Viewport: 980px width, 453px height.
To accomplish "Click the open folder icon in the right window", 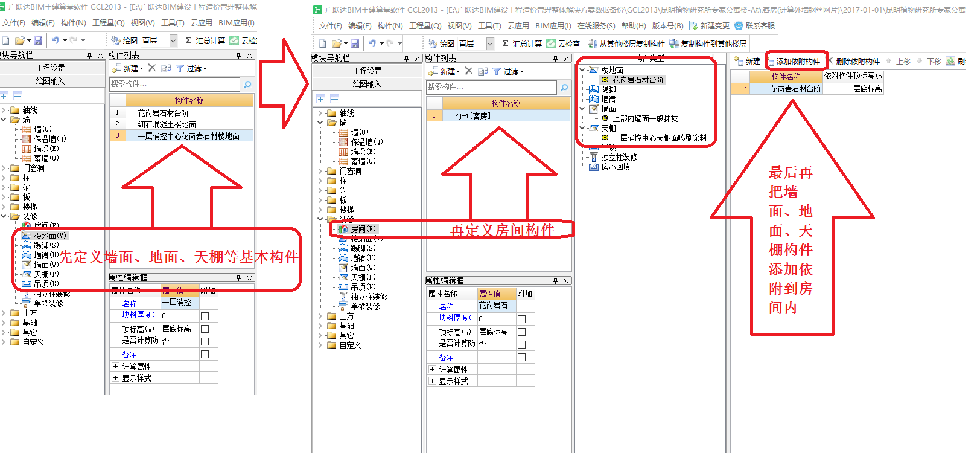I will (338, 43).
